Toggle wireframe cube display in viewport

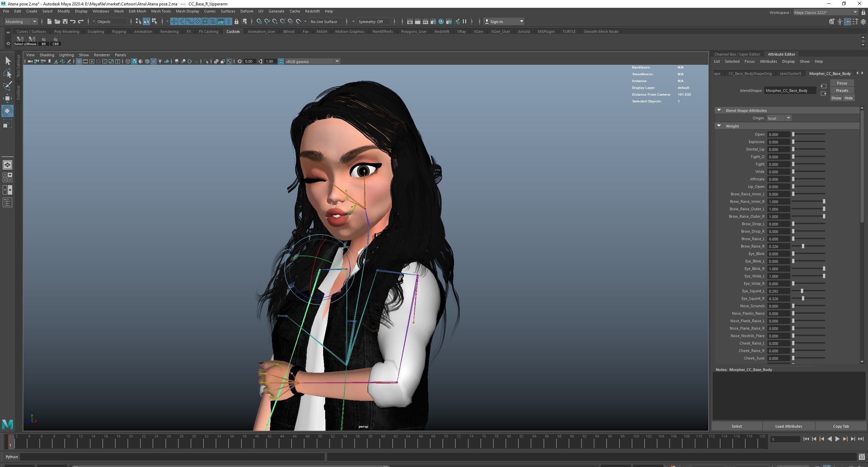click(128, 61)
